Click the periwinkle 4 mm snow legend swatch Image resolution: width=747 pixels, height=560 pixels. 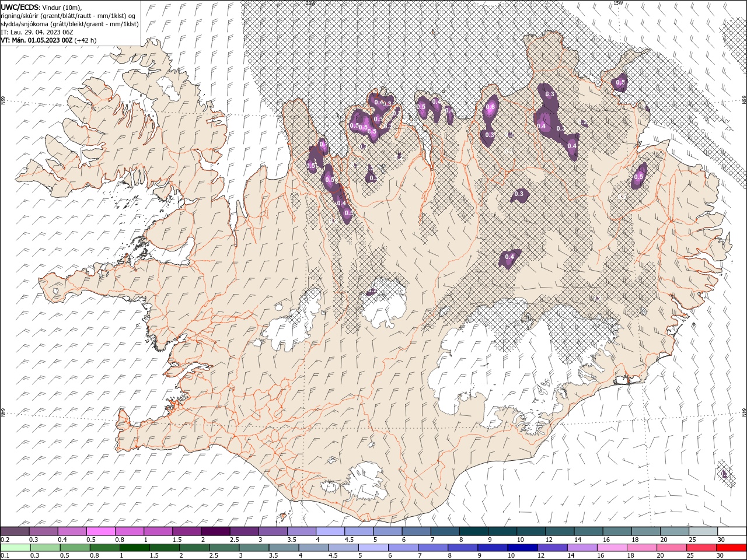point(330,531)
